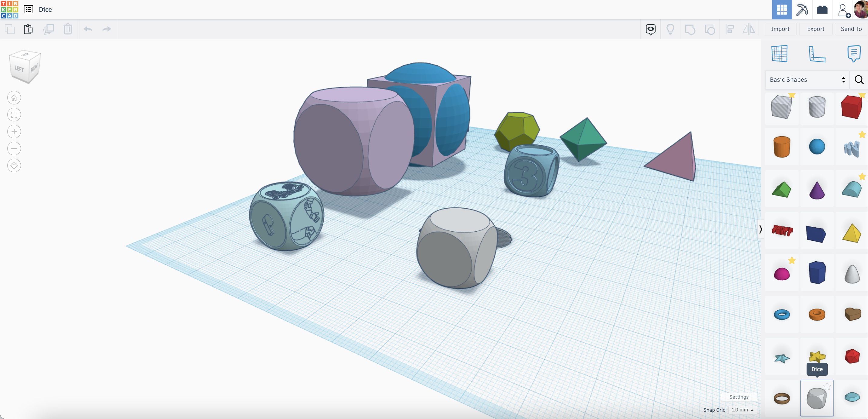This screenshot has height=419, width=868.
Task: Select the Ruler tool
Action: point(817,54)
